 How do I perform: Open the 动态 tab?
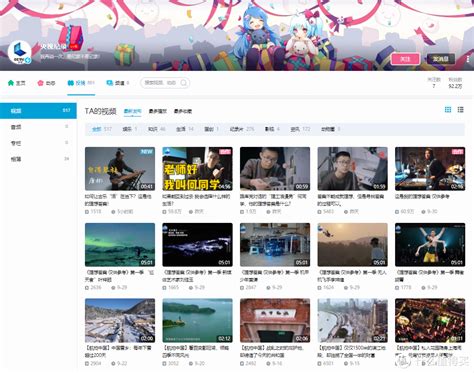[x=46, y=83]
